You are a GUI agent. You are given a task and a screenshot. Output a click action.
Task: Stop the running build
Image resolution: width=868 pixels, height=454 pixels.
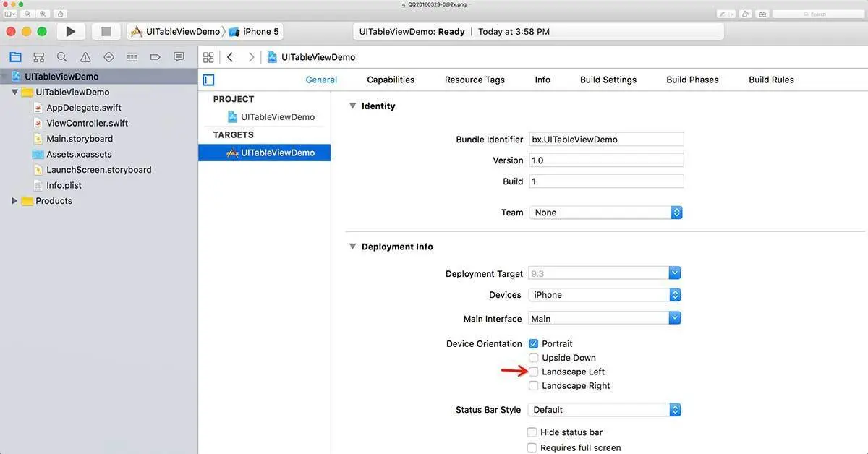(106, 31)
